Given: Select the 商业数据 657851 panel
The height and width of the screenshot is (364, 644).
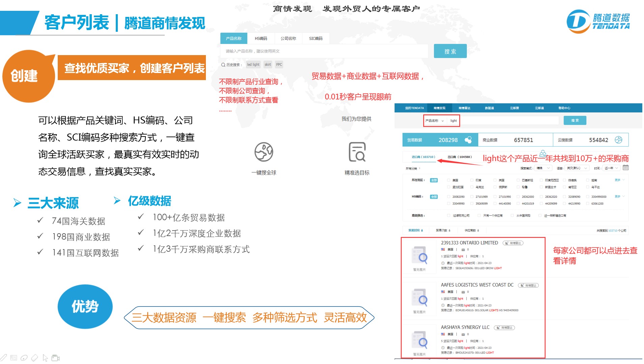Looking at the screenshot, I should tap(515, 140).
